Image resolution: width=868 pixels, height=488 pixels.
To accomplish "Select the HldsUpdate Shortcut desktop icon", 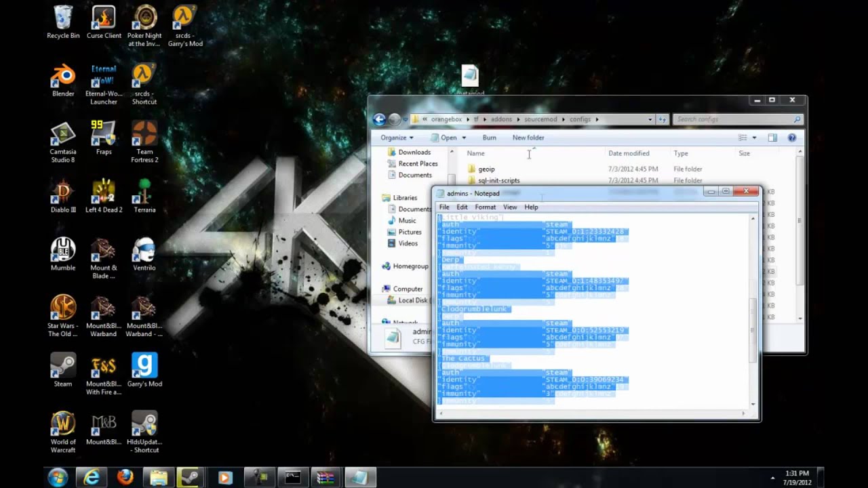I will coord(144,432).
